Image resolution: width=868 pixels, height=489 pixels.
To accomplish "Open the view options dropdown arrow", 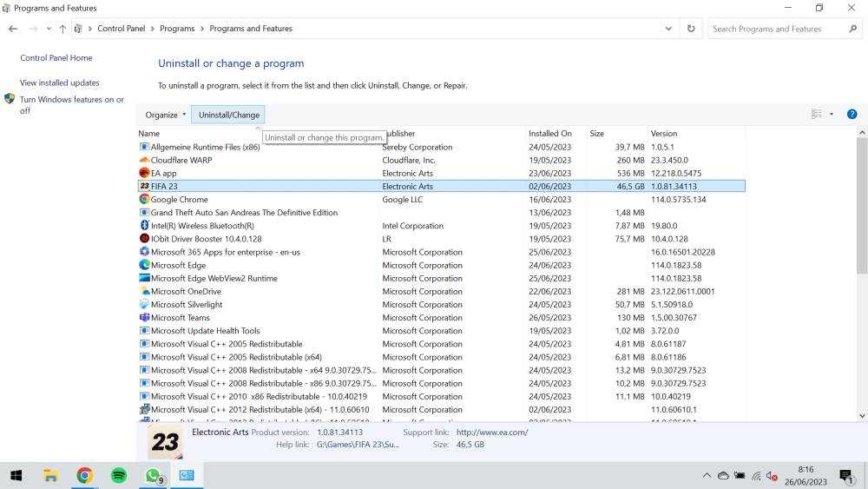I will tap(832, 114).
